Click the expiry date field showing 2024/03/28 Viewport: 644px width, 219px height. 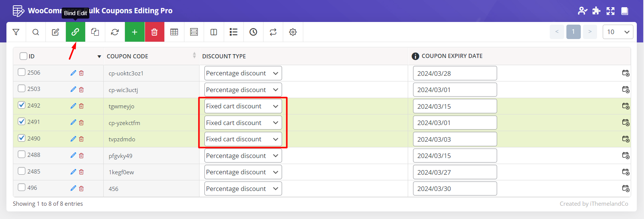coord(454,73)
